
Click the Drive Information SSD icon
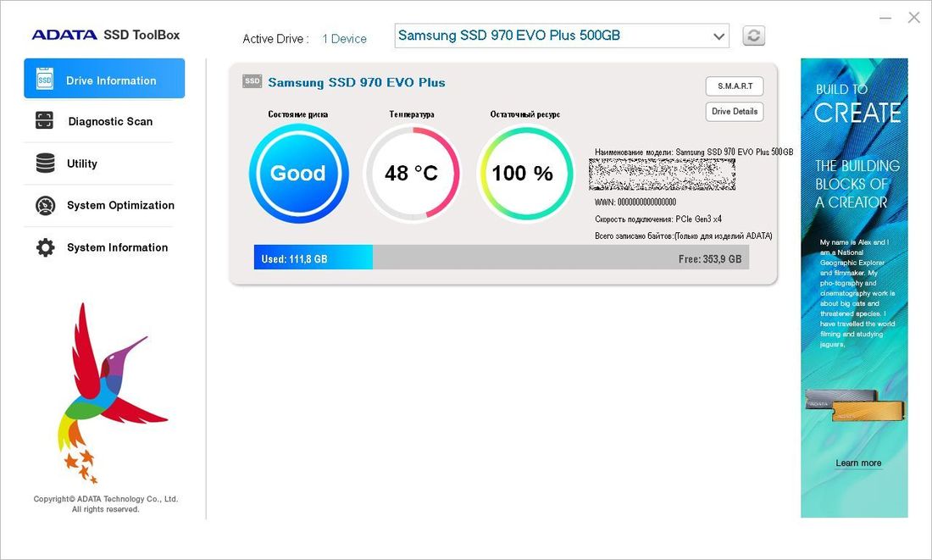pyautogui.click(x=45, y=79)
